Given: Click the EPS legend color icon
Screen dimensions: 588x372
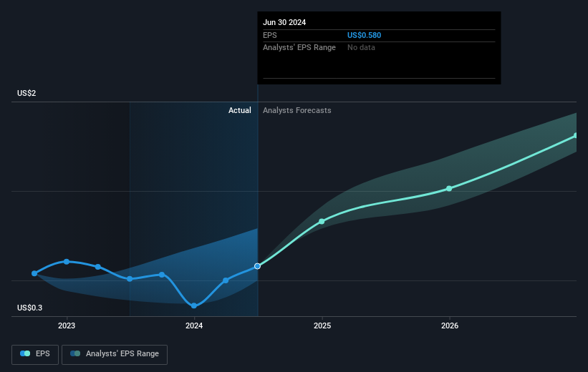Looking at the screenshot, I should click(x=25, y=353).
